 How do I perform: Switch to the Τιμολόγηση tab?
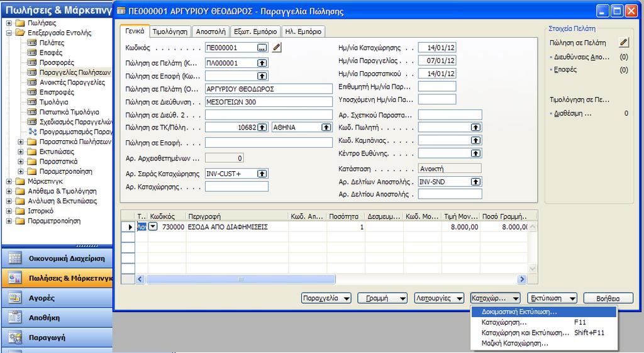[170, 31]
